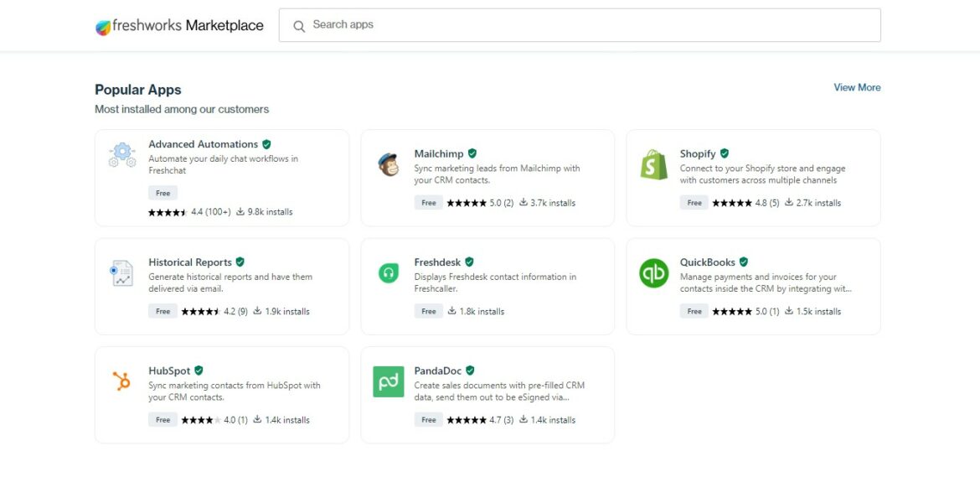Click the QuickBooks green logo
The height and width of the screenshot is (477, 980).
point(653,273)
